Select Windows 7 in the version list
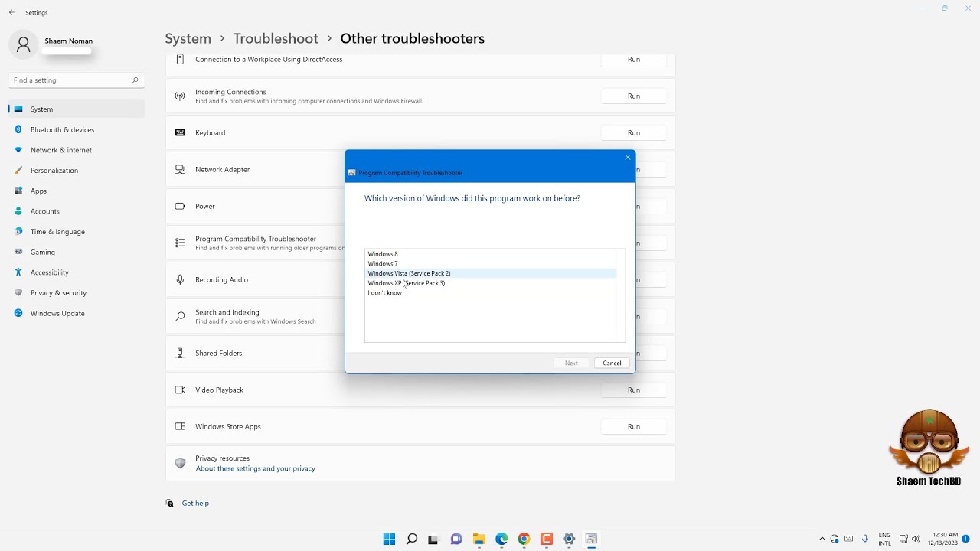This screenshot has width=980, height=551. point(491,263)
